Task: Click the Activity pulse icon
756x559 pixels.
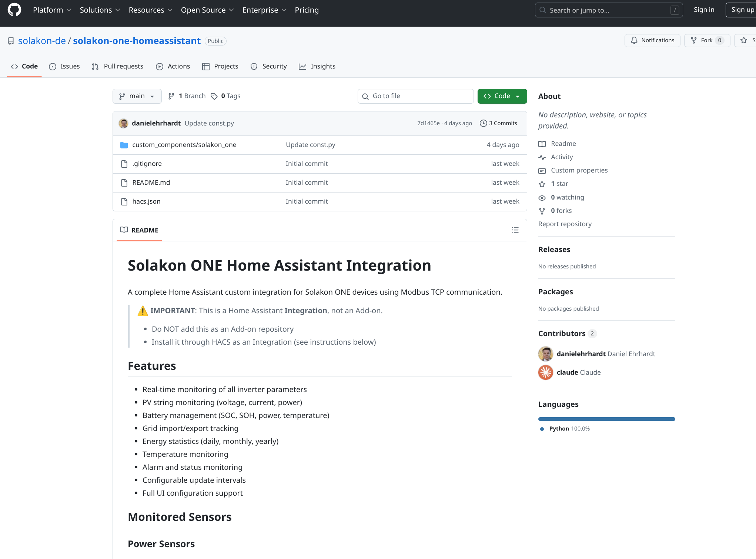Action: (542, 157)
